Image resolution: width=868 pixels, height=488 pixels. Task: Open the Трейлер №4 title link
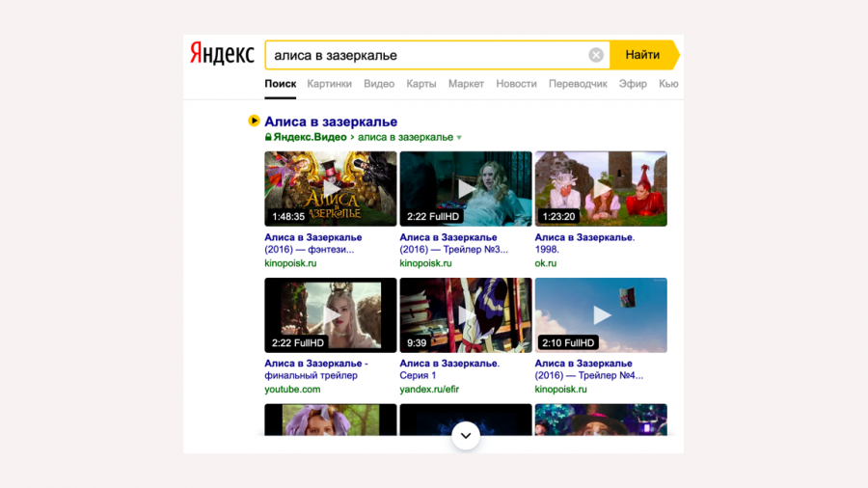click(589, 369)
